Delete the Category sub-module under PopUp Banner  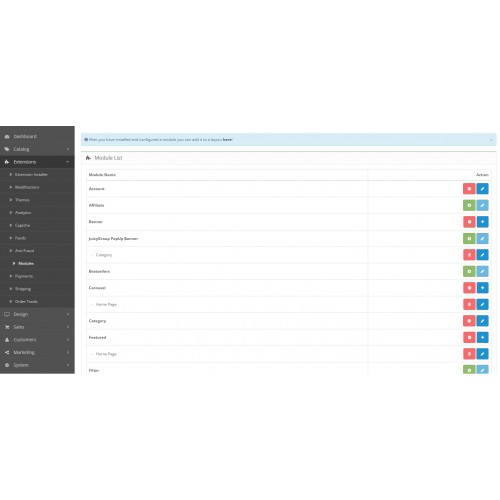point(469,255)
